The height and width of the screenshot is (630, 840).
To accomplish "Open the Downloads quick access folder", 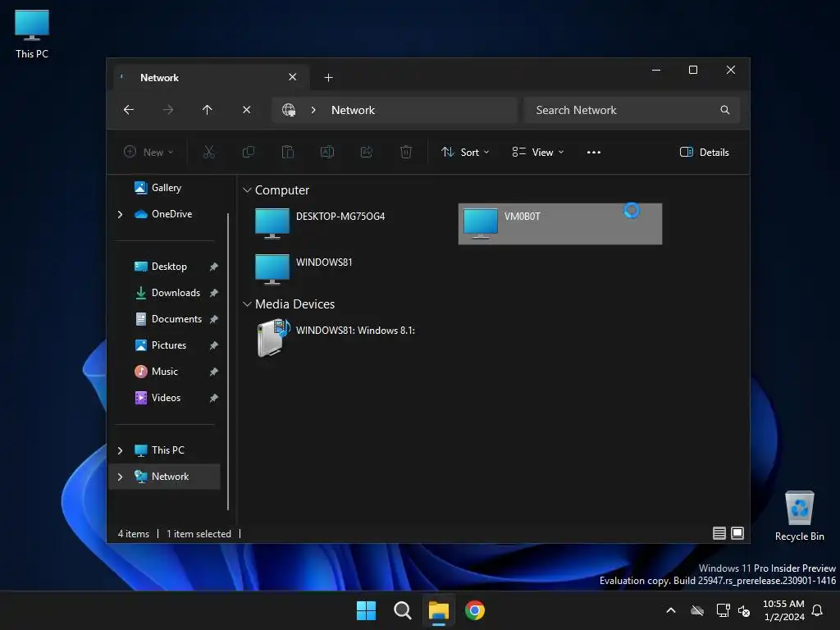I will tap(167, 293).
